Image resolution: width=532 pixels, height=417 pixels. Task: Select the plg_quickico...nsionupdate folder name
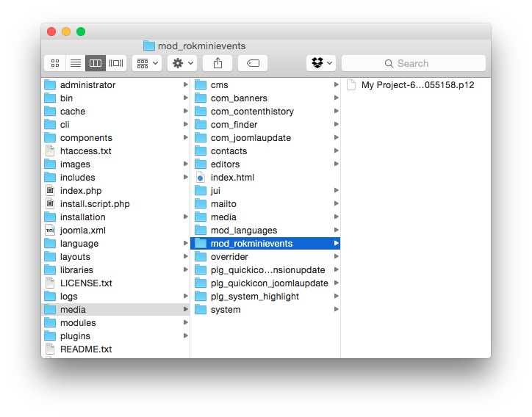point(267,270)
